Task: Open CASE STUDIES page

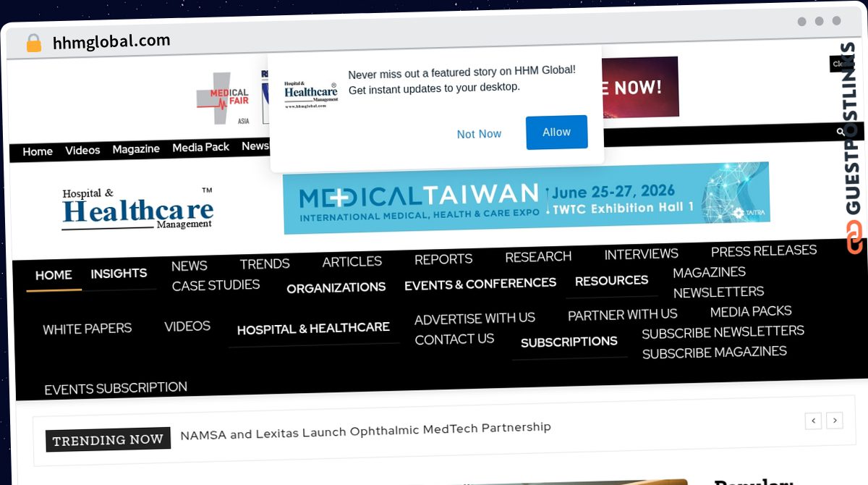Action: [x=216, y=285]
